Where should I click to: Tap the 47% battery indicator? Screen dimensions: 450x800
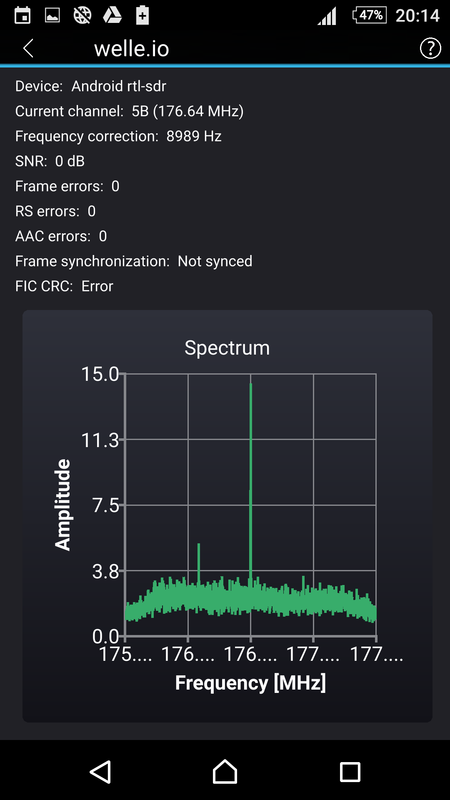coord(369,15)
